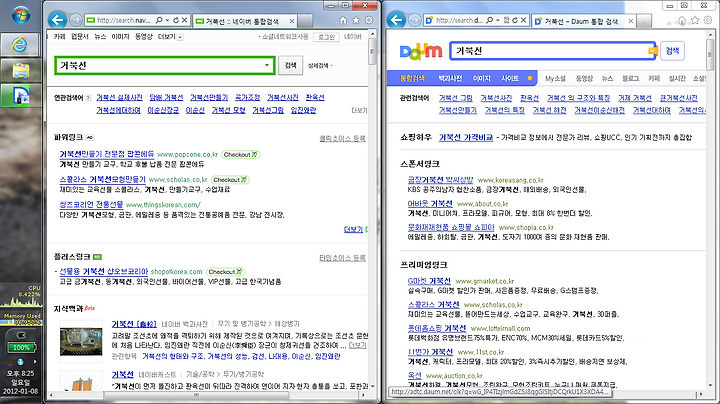The image size is (720, 404).
Task: Close the 거북선 – Daum 통합 검색 tab
Action: tap(630, 21)
